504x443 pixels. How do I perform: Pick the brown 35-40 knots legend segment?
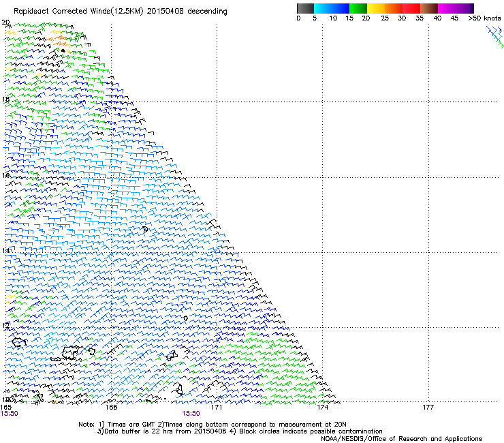(x=429, y=8)
